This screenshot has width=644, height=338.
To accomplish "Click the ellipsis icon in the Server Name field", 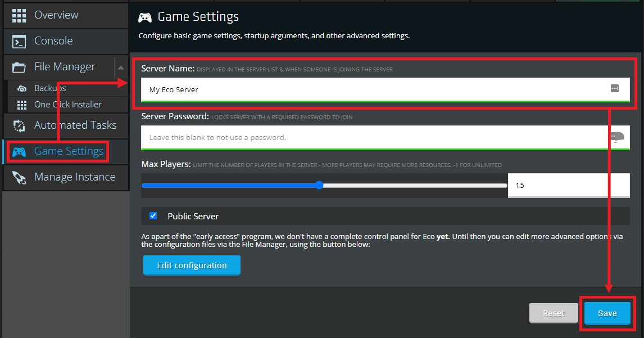I will [x=614, y=89].
